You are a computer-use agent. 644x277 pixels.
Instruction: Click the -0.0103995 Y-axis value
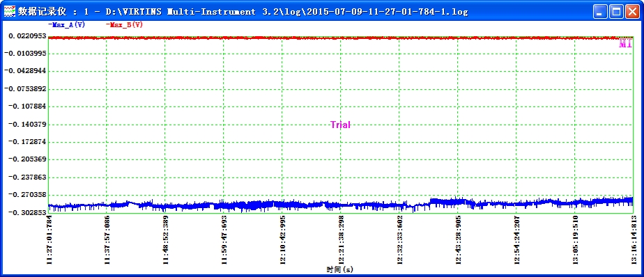tap(26, 54)
